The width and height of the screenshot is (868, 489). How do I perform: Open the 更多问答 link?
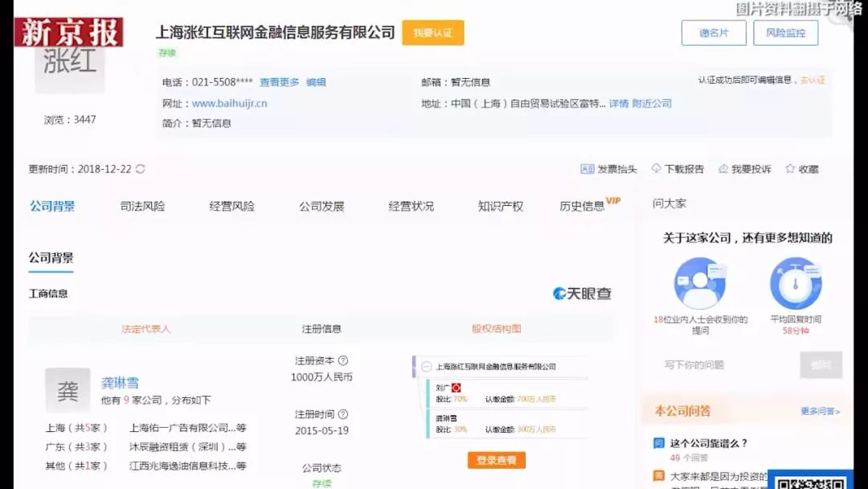[820, 411]
